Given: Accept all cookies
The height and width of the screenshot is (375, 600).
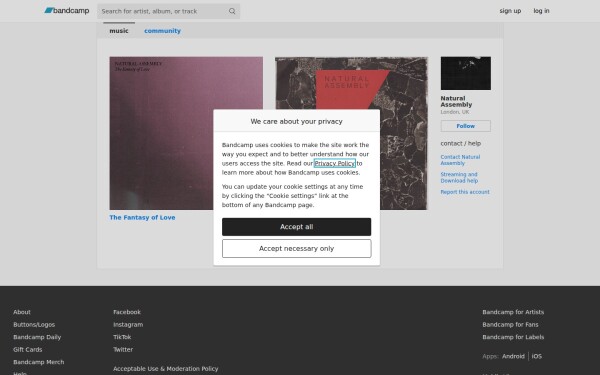Looking at the screenshot, I should (x=297, y=227).
